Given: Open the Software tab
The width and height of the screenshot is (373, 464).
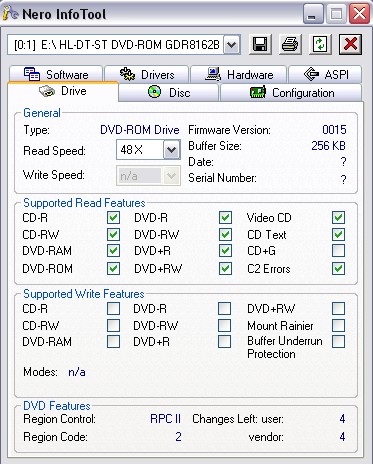Looking at the screenshot, I should (x=56, y=74).
